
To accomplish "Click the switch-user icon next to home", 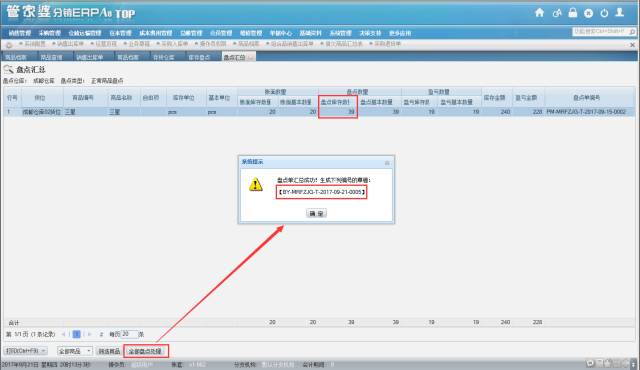I will pos(557,13).
